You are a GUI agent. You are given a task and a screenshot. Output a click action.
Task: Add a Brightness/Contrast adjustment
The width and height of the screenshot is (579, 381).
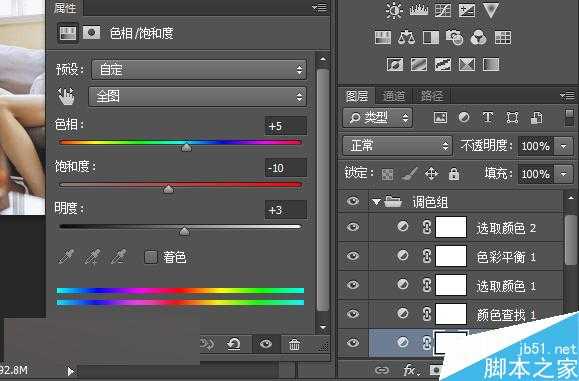coord(394,10)
